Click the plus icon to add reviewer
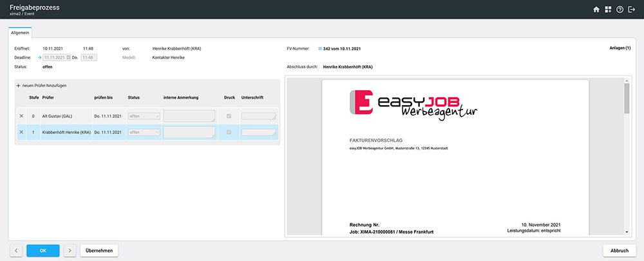The image size is (644, 261). click(x=18, y=86)
